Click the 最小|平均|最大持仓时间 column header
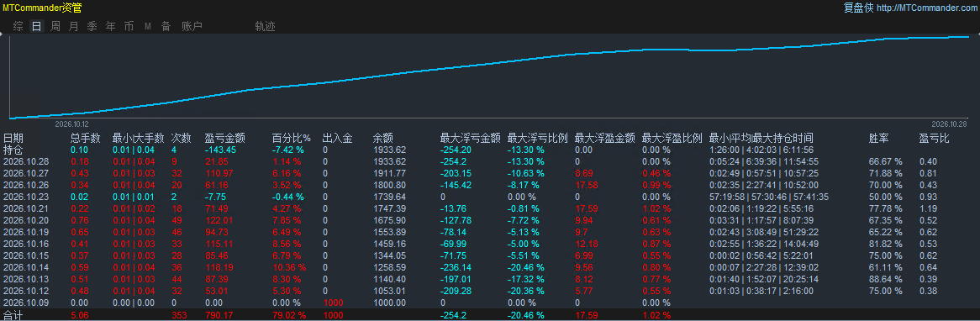This screenshot has width=980, height=321. tap(761, 138)
